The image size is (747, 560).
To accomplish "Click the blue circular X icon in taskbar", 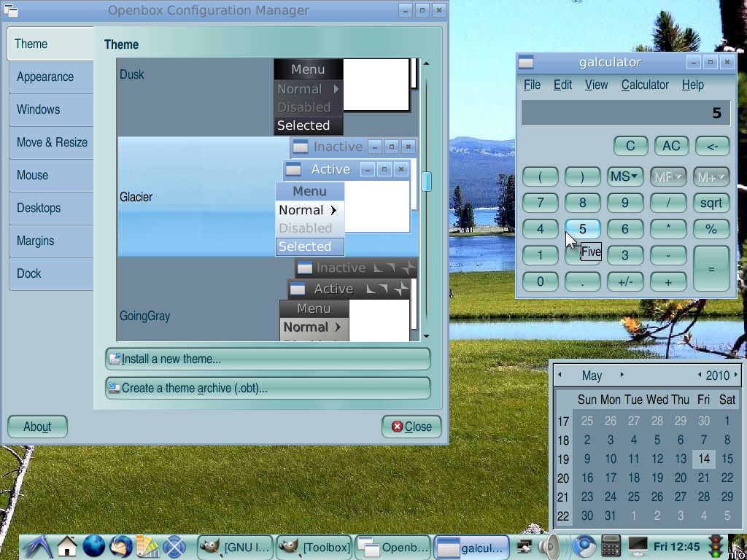I will [x=174, y=547].
